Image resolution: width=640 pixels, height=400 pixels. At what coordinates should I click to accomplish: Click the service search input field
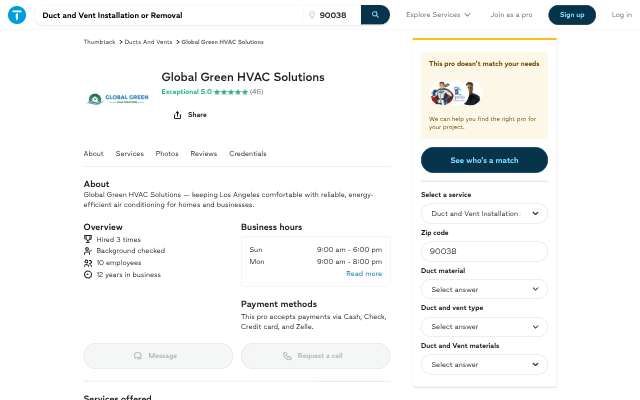click(x=171, y=15)
